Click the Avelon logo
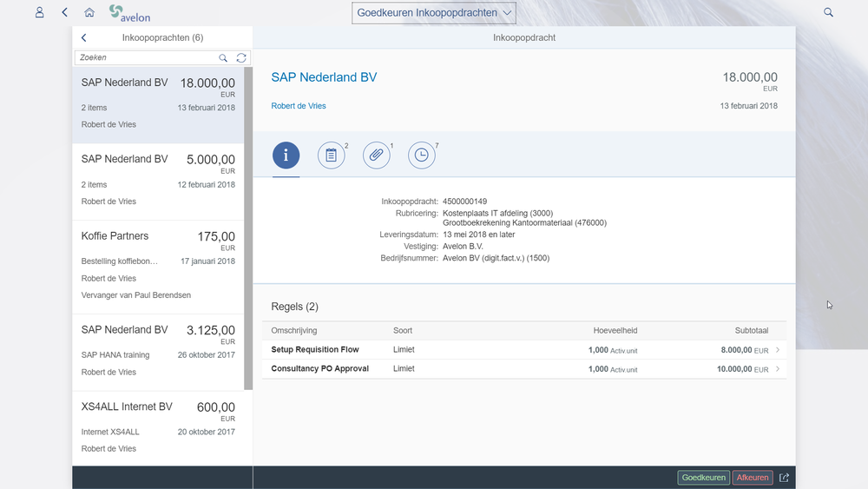 (129, 13)
